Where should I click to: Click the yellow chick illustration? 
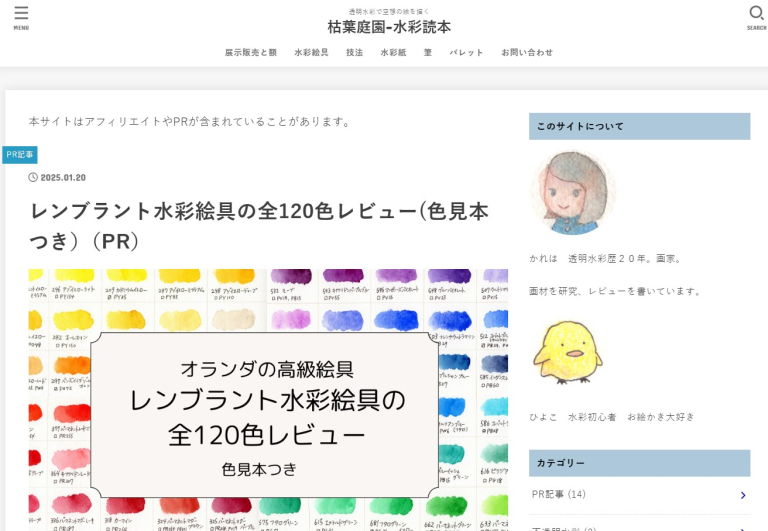coord(565,352)
